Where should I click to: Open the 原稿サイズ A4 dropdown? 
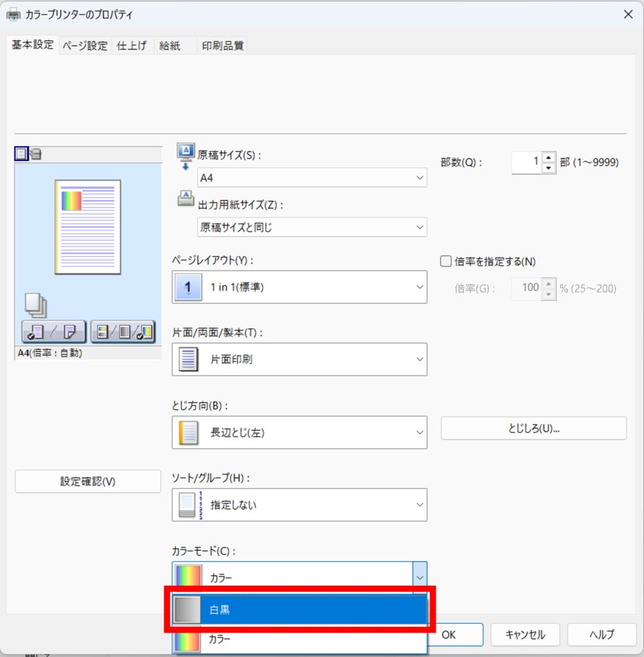click(x=312, y=178)
